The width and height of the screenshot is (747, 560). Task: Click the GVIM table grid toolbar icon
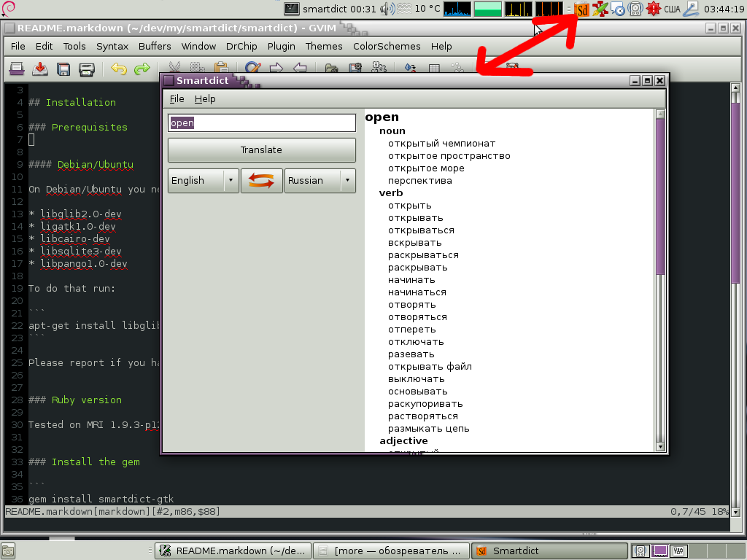click(x=434, y=68)
